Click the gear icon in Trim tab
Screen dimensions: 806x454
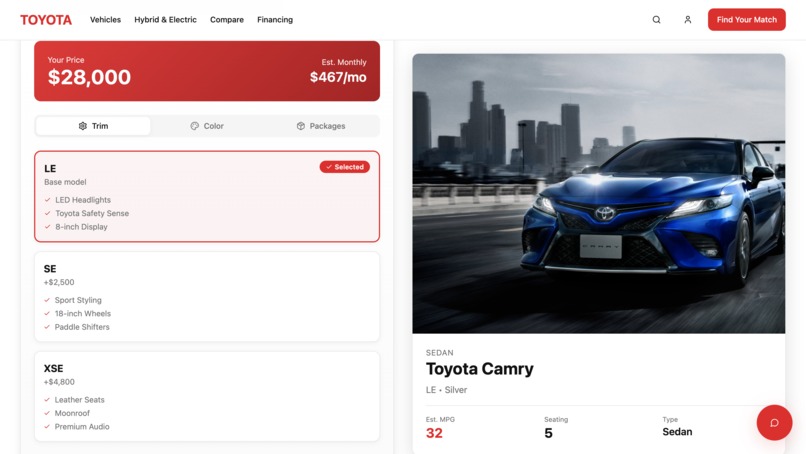pos(83,126)
